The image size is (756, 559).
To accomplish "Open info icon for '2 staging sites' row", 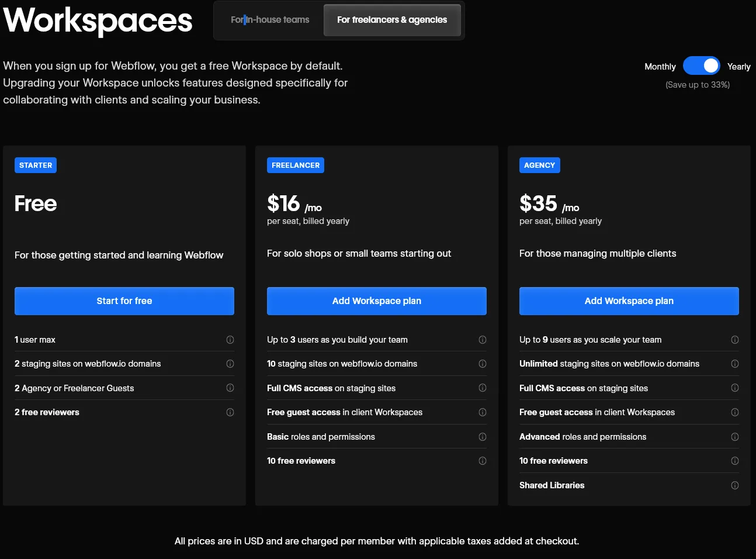I will (230, 364).
